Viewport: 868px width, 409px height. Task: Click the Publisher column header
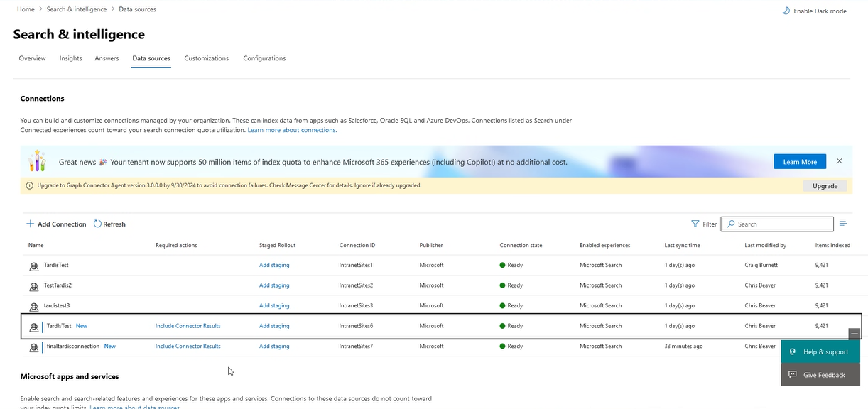tap(431, 245)
